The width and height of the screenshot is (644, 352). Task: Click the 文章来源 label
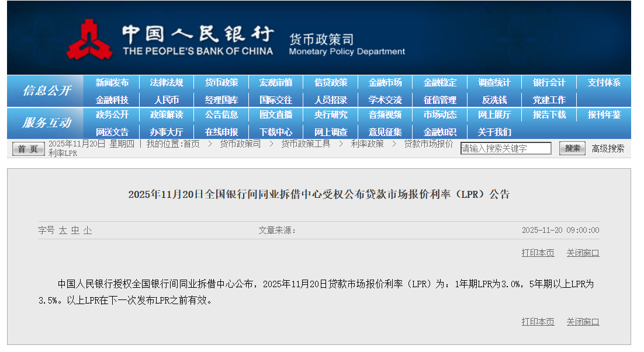pyautogui.click(x=277, y=230)
